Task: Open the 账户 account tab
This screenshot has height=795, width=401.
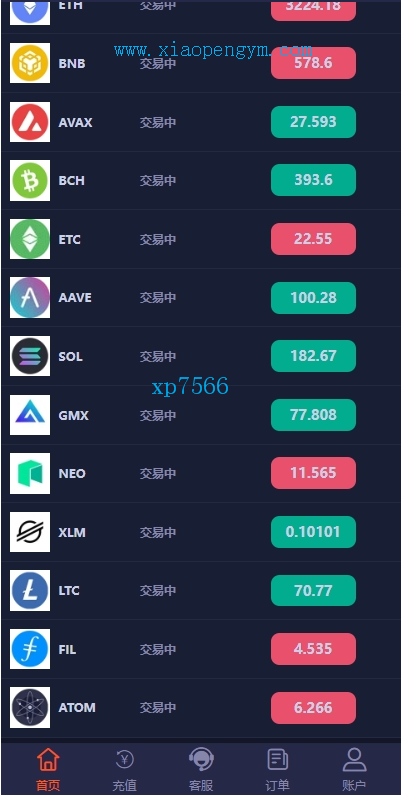Action: (354, 770)
